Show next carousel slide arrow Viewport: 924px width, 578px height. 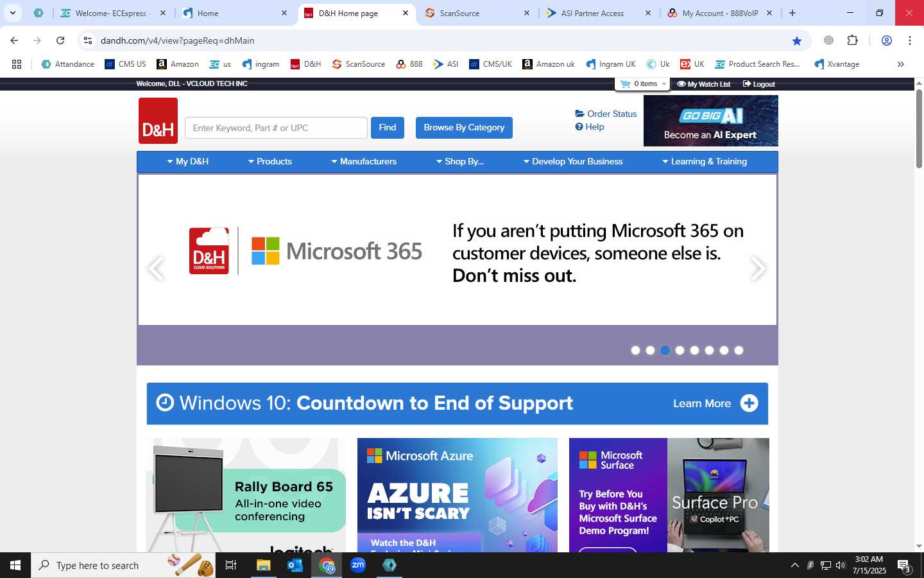pos(758,268)
